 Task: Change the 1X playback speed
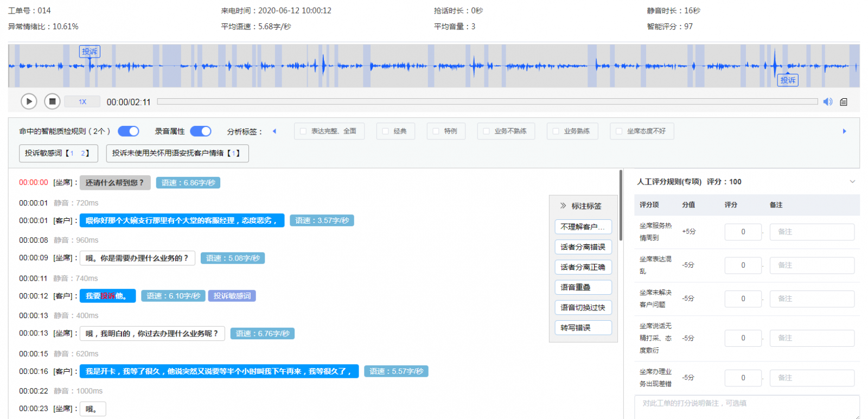tap(82, 101)
